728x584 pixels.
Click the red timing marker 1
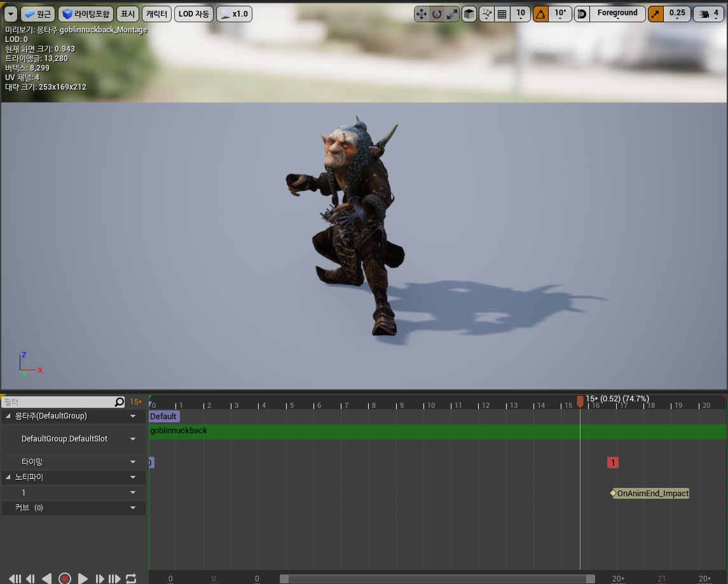(613, 462)
